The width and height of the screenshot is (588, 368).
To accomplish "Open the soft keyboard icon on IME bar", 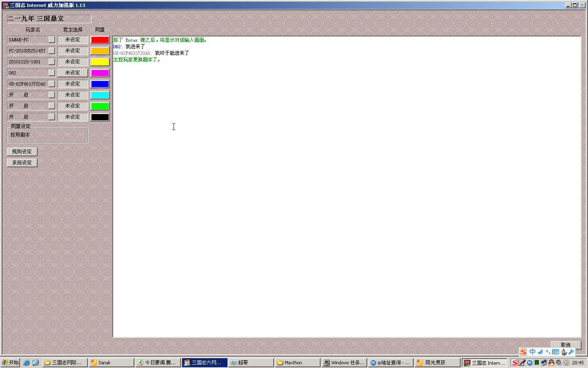I will coord(555,352).
